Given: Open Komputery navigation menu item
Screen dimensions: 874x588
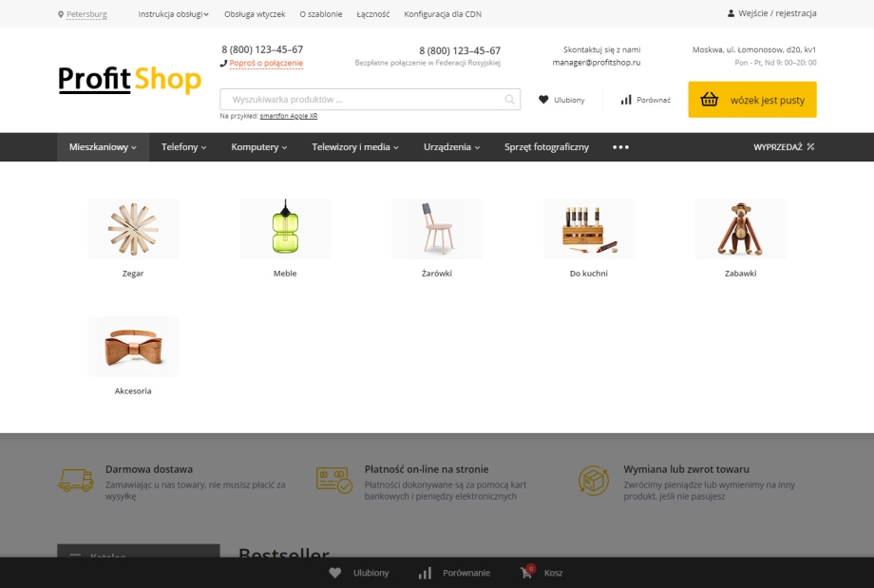Looking at the screenshot, I should coord(259,147).
